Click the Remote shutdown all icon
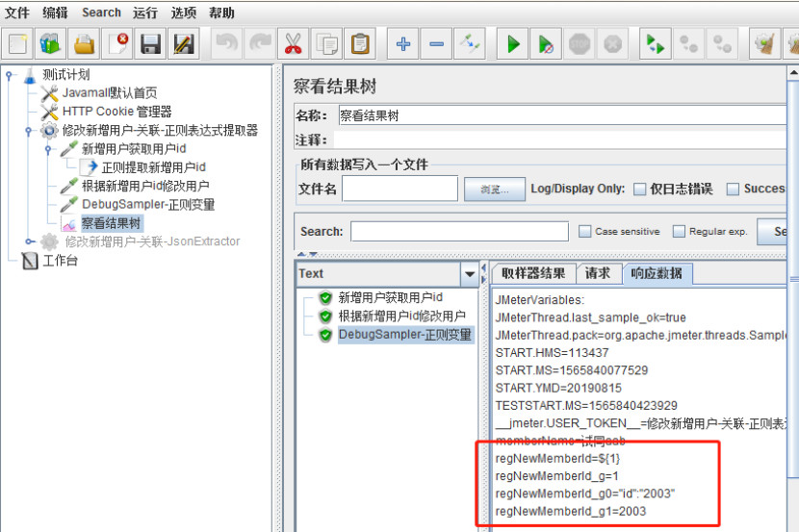The width and height of the screenshot is (799, 532). [x=722, y=44]
